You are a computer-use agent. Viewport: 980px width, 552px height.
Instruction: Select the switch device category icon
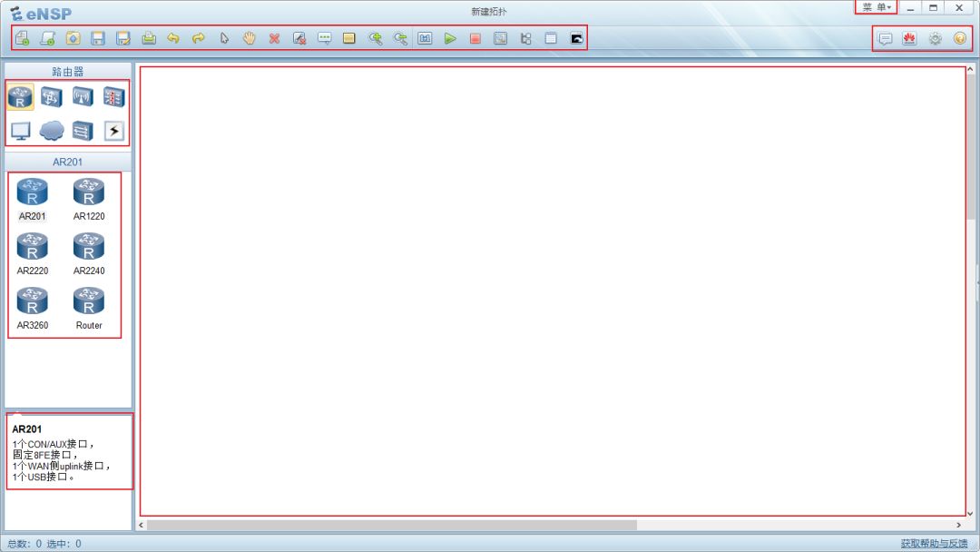click(x=51, y=97)
